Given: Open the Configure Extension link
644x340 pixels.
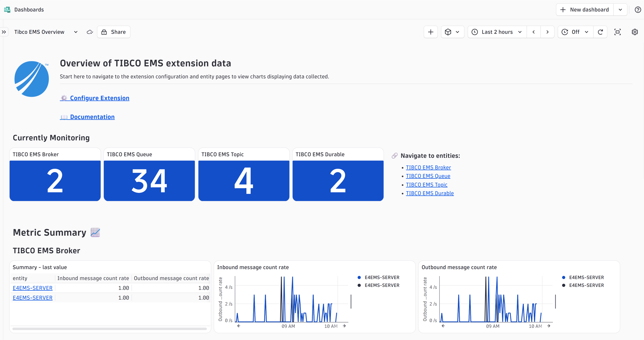Looking at the screenshot, I should pyautogui.click(x=95, y=98).
